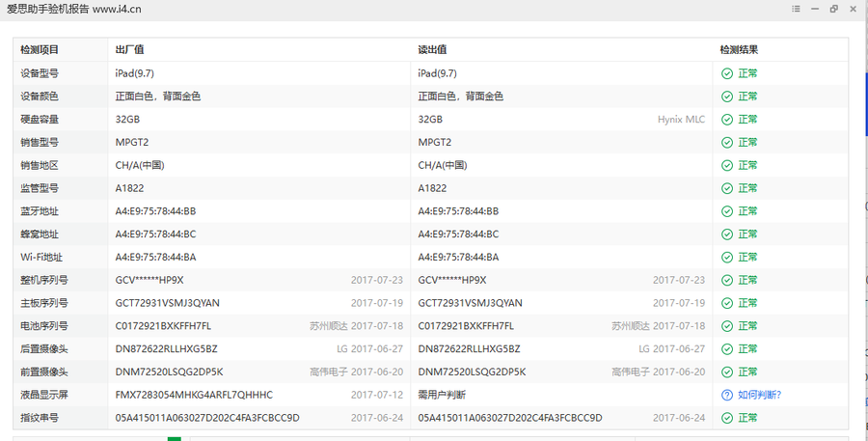Click factory value MPGT2 in 销售型号 row
This screenshot has height=441, width=868.
click(x=132, y=143)
